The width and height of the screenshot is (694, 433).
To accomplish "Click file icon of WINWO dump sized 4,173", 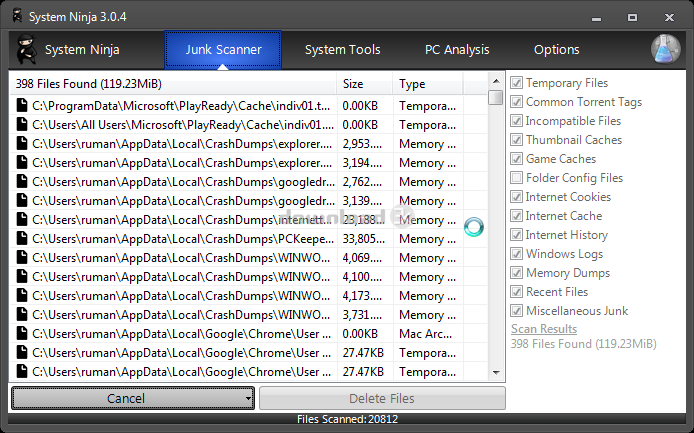I will [22, 296].
